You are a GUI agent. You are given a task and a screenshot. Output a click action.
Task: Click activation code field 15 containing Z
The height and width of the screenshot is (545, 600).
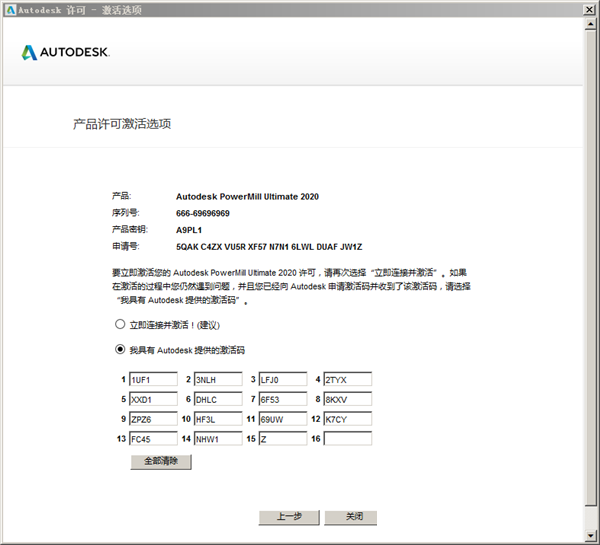(283, 439)
